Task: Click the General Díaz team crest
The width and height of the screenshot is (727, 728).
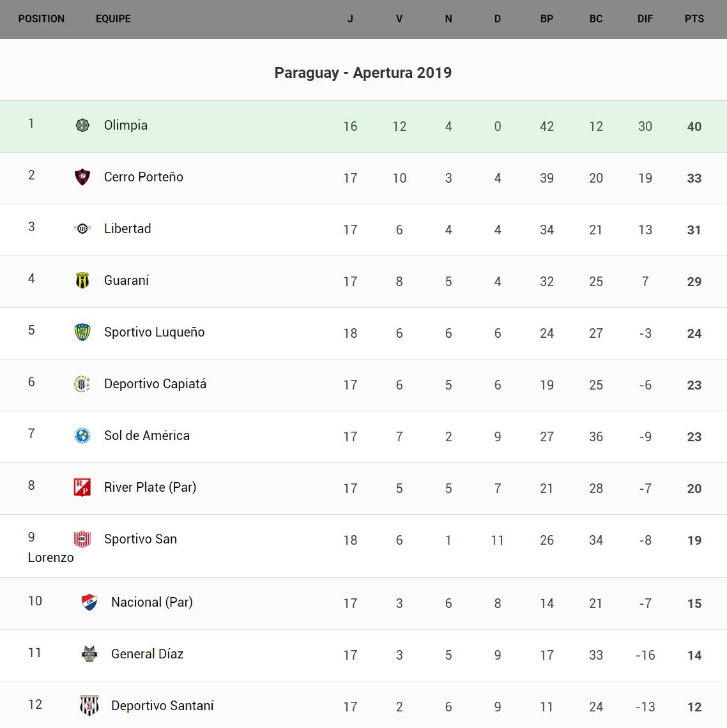Action: (x=89, y=654)
